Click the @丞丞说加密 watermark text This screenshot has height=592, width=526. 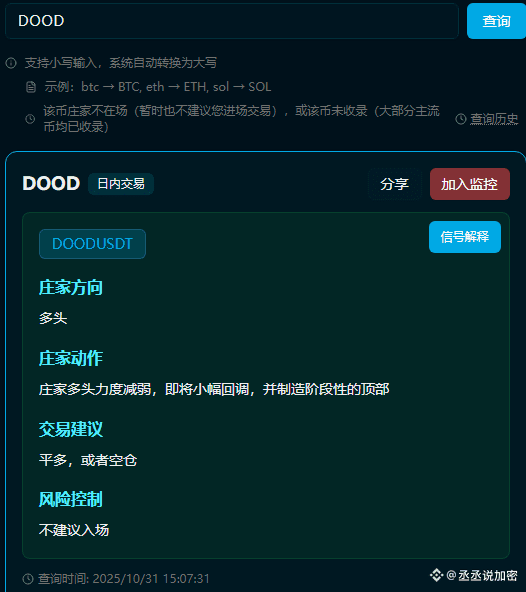pyautogui.click(x=482, y=575)
